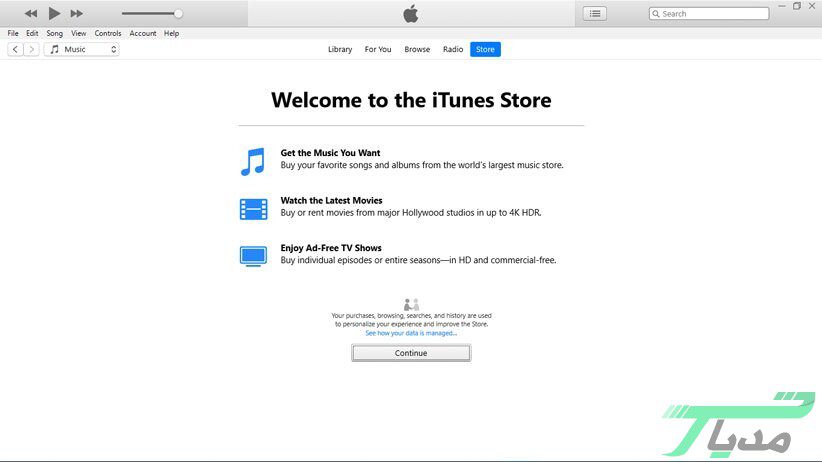Click the rewind previous track button
Screen dimensions: 822x462
click(x=31, y=14)
